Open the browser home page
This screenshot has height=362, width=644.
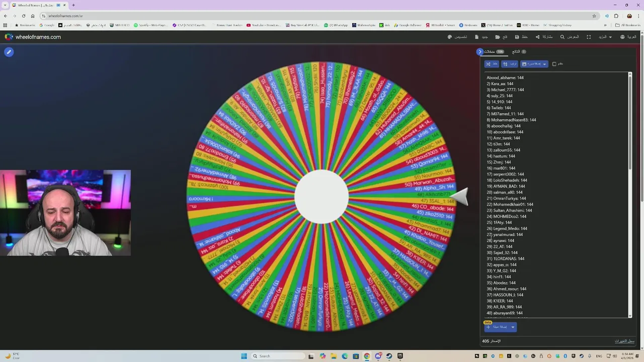click(x=33, y=16)
